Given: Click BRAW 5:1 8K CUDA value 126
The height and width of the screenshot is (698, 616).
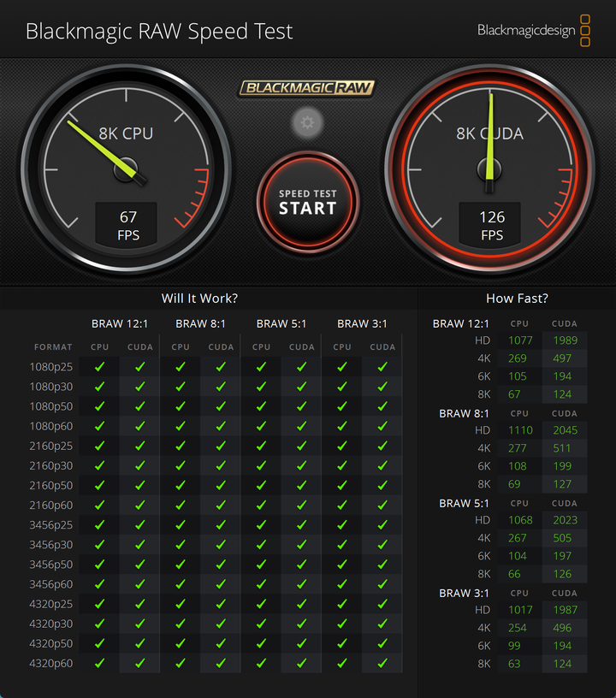Looking at the screenshot, I should pos(562,574).
